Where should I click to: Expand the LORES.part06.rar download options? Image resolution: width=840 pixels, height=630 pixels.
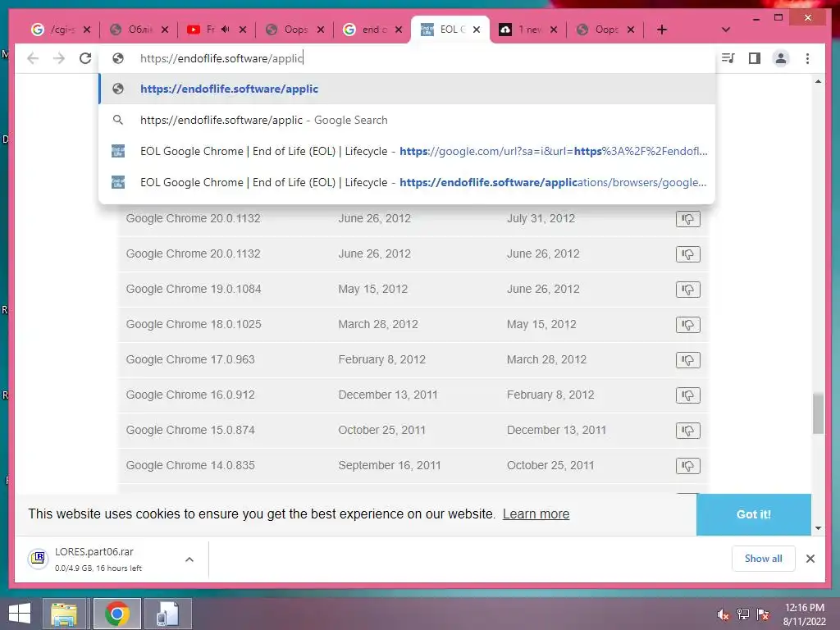point(189,559)
